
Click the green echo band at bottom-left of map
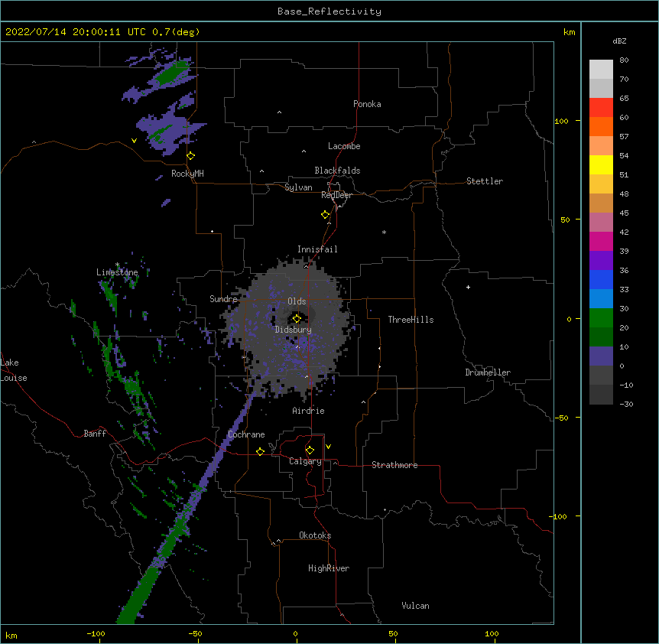(138, 595)
